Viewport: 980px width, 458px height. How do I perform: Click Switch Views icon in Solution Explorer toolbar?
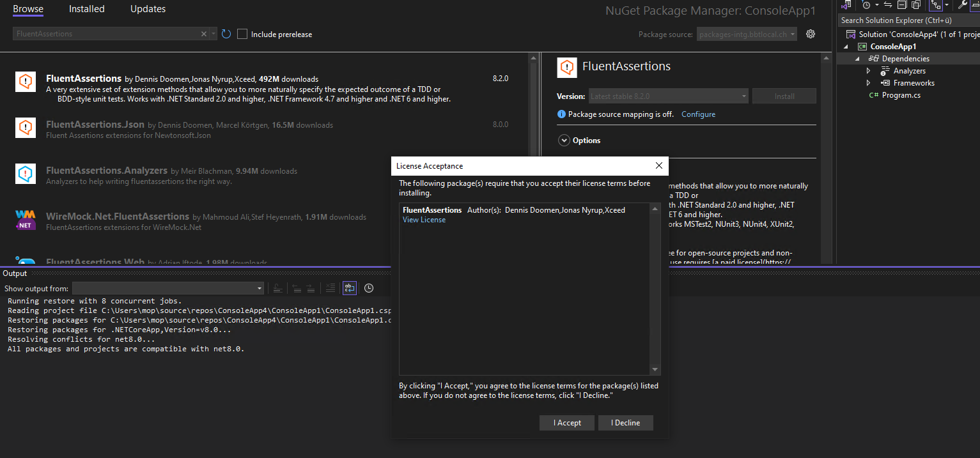pos(846,5)
